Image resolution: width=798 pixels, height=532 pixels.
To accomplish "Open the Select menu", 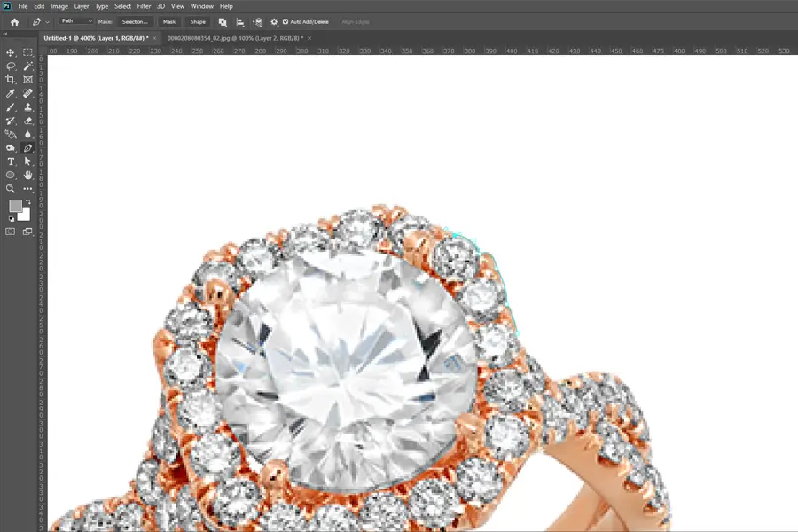I will point(122,6).
